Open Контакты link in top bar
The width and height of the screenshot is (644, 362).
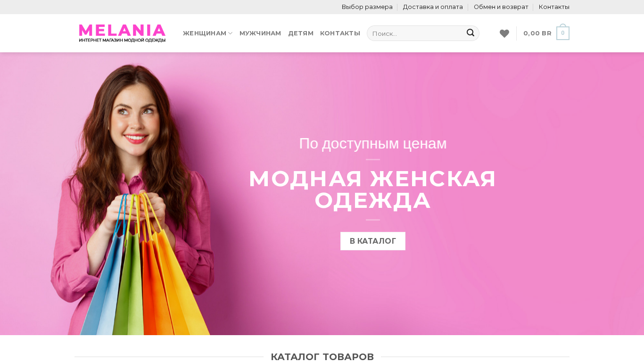(554, 7)
